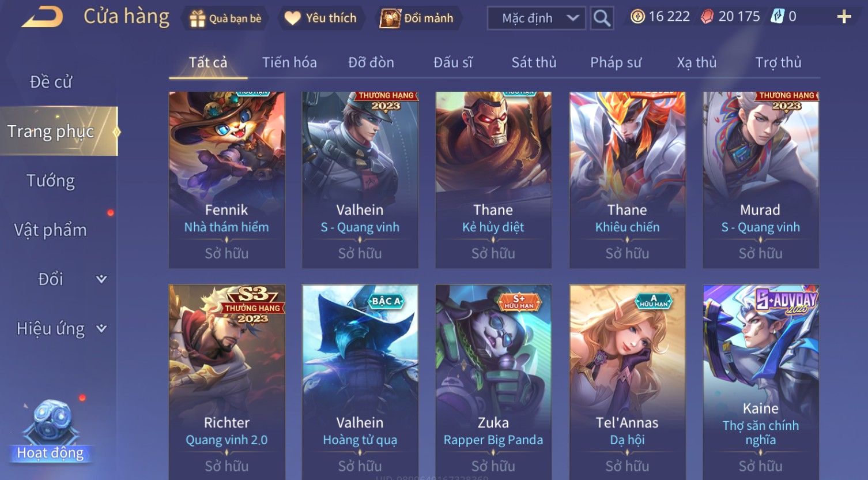This screenshot has width=868, height=480.
Task: Open the magnifier search icon
Action: click(x=602, y=18)
